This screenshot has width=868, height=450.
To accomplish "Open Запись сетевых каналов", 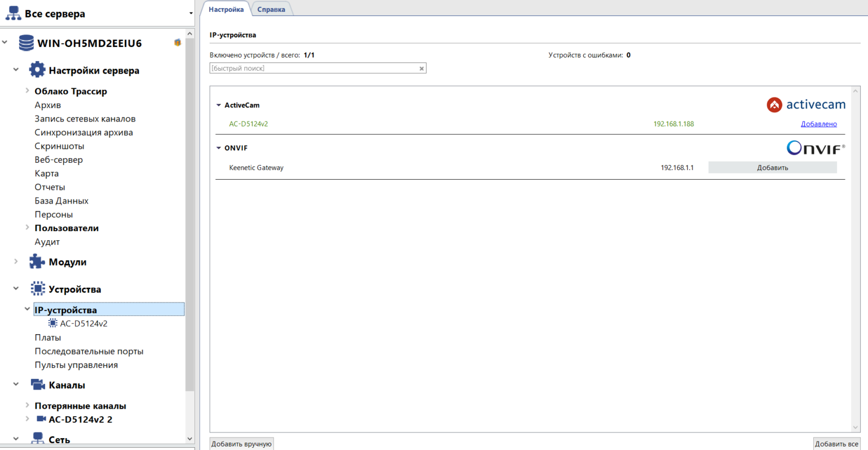I will (85, 119).
